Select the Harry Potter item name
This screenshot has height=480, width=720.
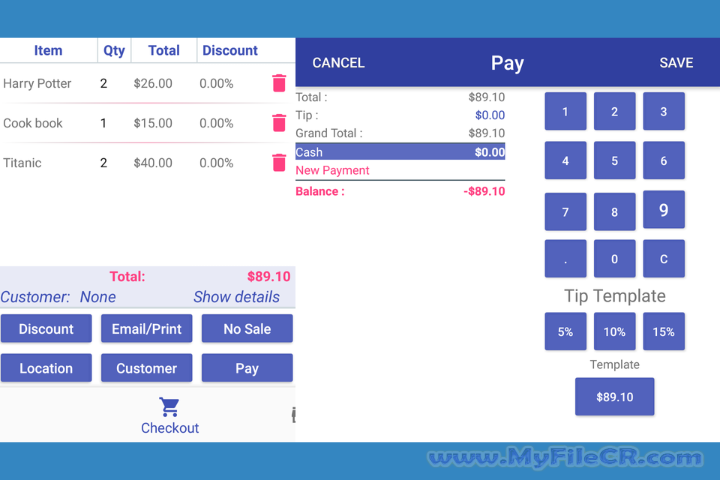click(37, 84)
